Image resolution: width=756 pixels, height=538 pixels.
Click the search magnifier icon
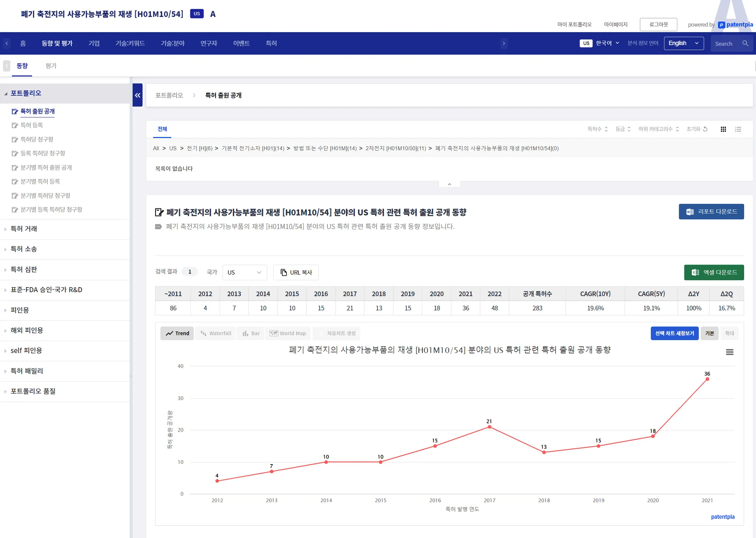point(745,44)
